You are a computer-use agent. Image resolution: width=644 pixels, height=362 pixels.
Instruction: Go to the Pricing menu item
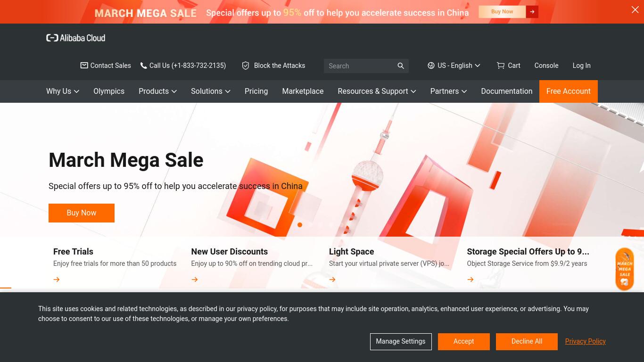(x=256, y=91)
